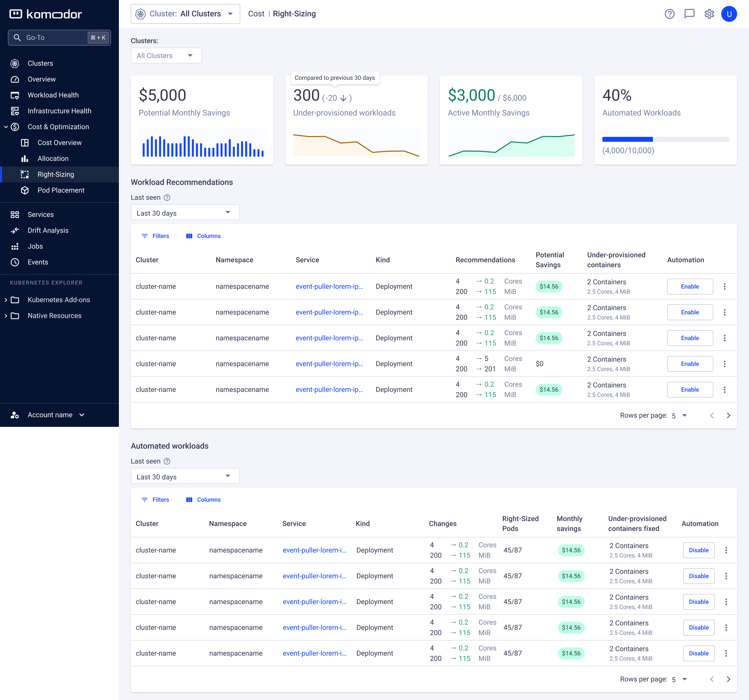Click the Komodor logo

click(x=46, y=14)
